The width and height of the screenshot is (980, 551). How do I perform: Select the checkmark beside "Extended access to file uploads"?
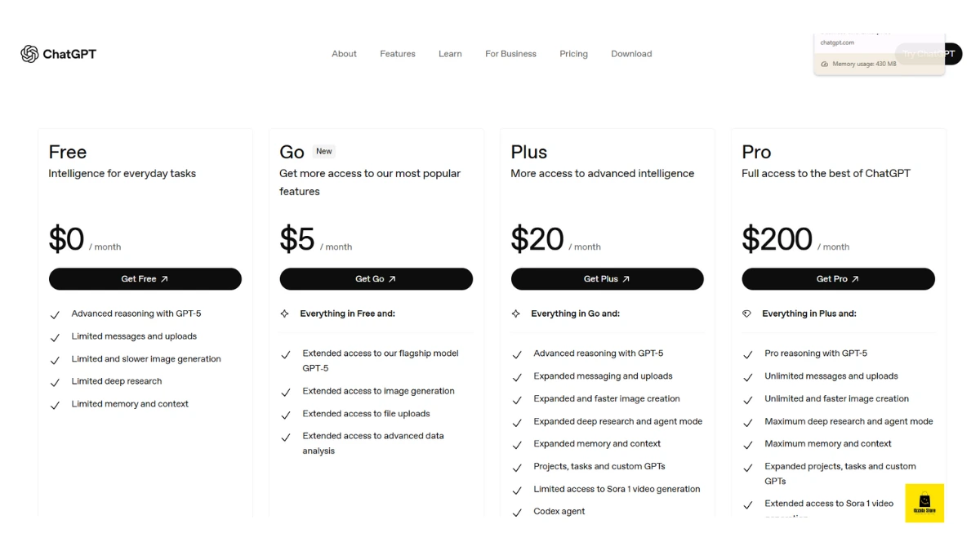[287, 414]
